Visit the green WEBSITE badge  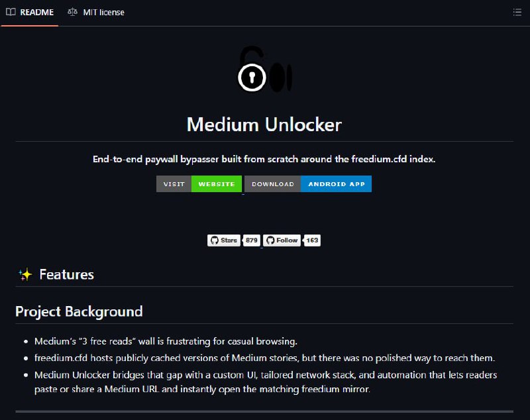[x=217, y=184]
